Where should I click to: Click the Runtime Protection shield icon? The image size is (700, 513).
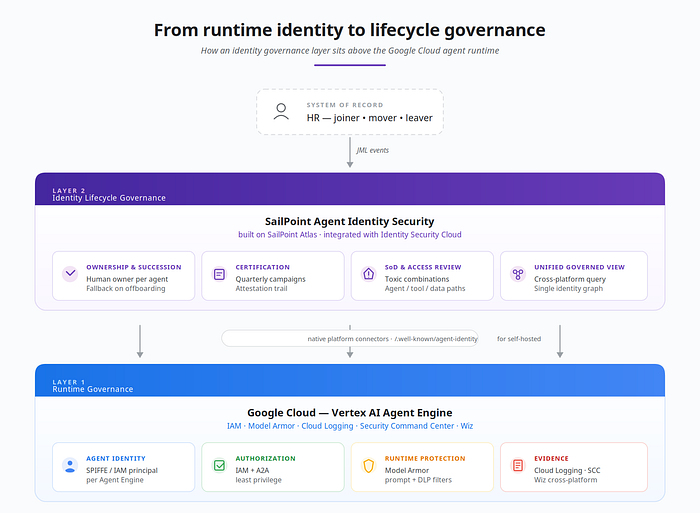click(x=368, y=465)
